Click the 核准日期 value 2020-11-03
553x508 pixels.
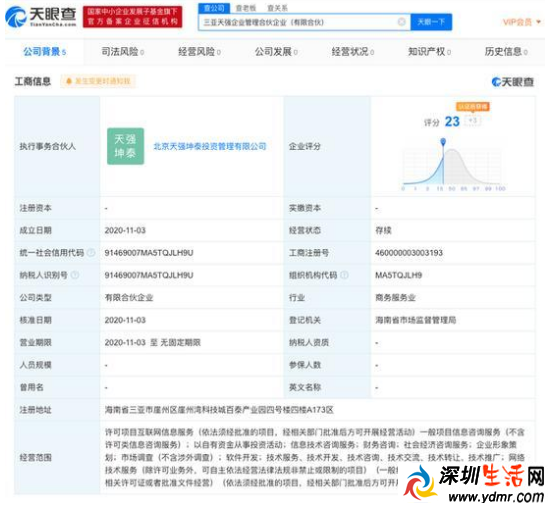pyautogui.click(x=125, y=320)
